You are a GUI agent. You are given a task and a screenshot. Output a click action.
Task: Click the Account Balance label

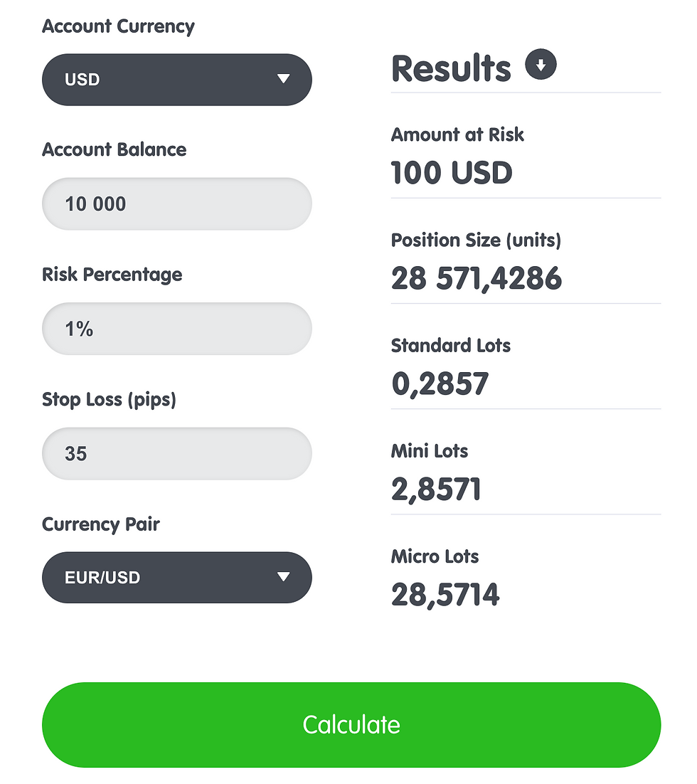[x=114, y=150]
